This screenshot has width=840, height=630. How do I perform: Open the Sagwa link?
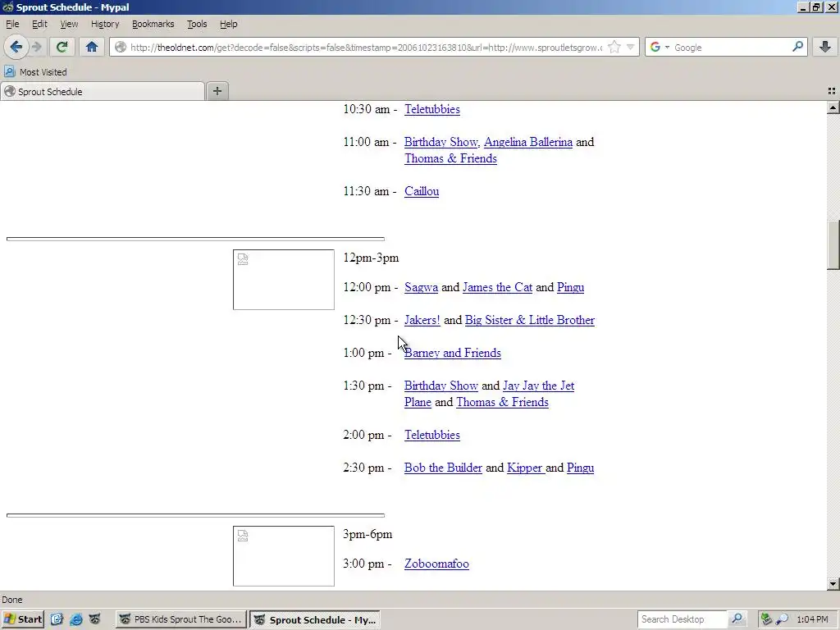[x=421, y=287]
